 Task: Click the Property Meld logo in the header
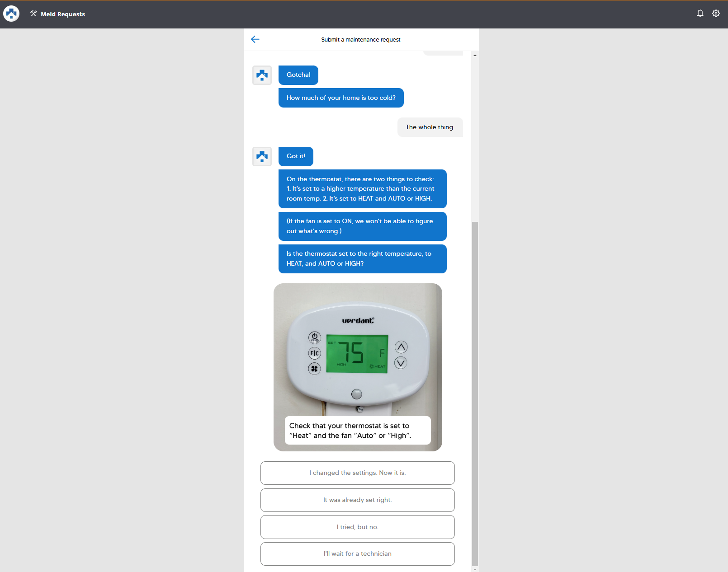click(x=11, y=14)
